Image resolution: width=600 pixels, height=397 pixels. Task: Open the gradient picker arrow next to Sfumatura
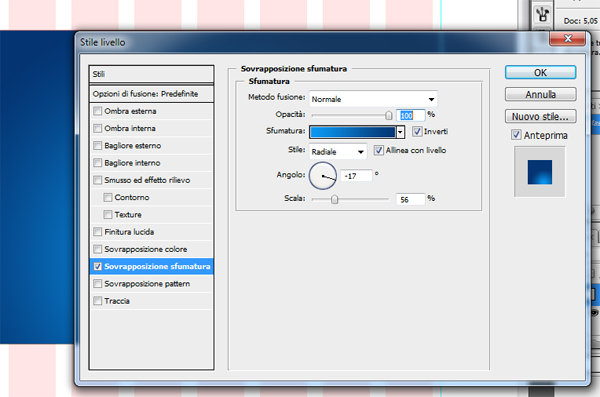pos(400,132)
